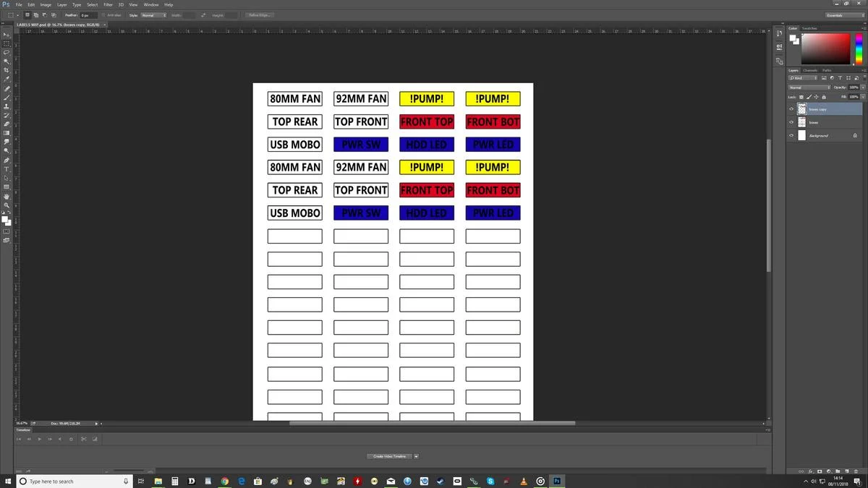Select the Crop tool
This screenshot has height=488, width=868.
(7, 70)
